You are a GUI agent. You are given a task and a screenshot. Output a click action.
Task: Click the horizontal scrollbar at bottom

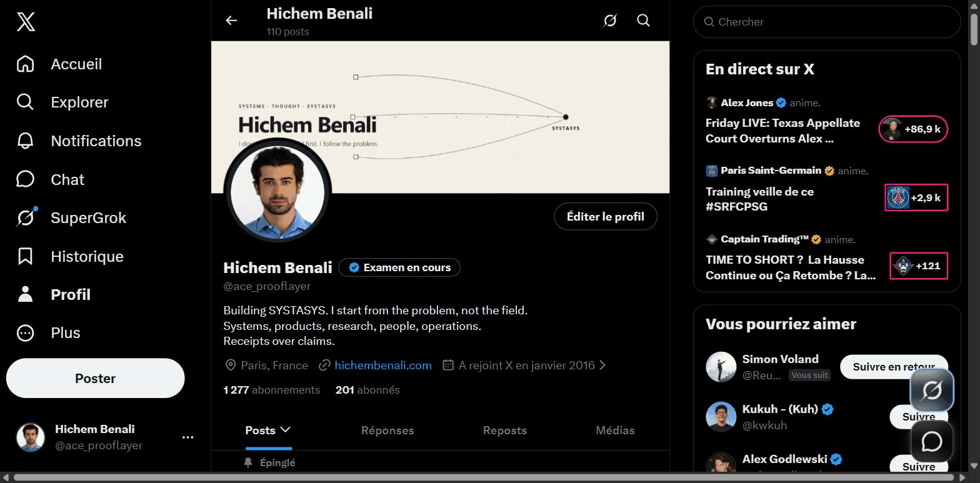[484, 478]
